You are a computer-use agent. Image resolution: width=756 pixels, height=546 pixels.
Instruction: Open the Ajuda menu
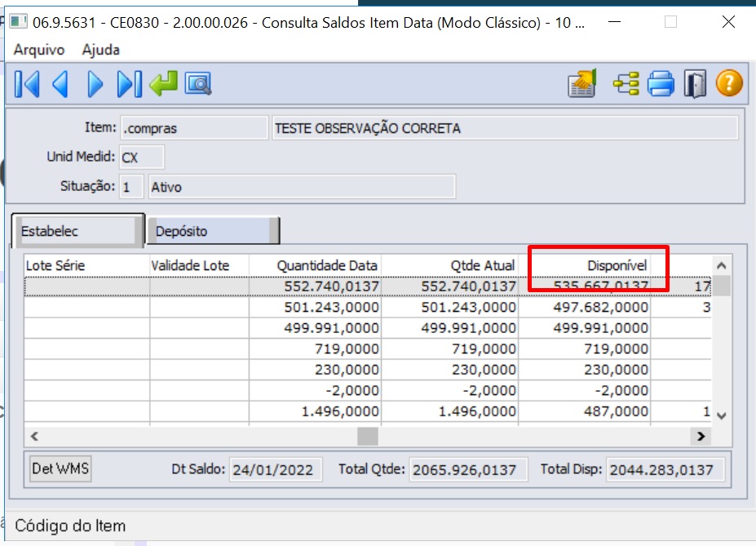101,50
